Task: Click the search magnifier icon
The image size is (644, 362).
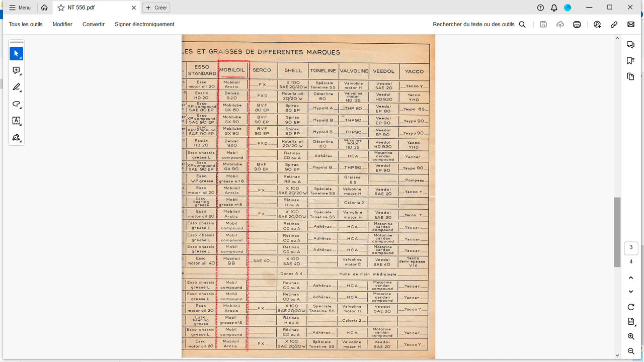Action: [x=522, y=24]
